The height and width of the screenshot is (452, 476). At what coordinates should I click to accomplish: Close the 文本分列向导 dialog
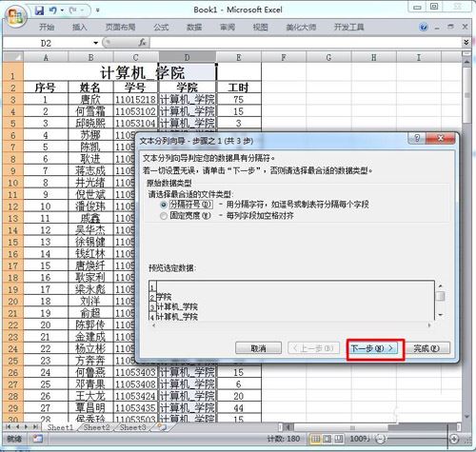(x=441, y=138)
